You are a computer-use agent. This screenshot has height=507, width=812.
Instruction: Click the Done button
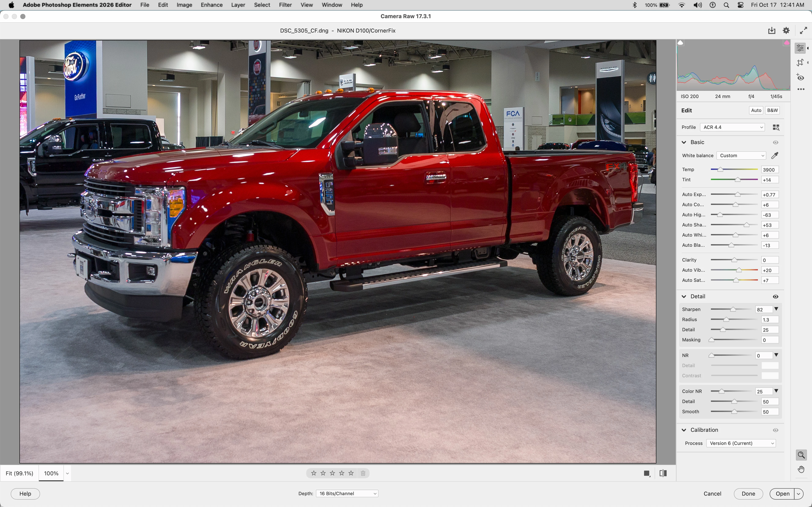pos(748,494)
